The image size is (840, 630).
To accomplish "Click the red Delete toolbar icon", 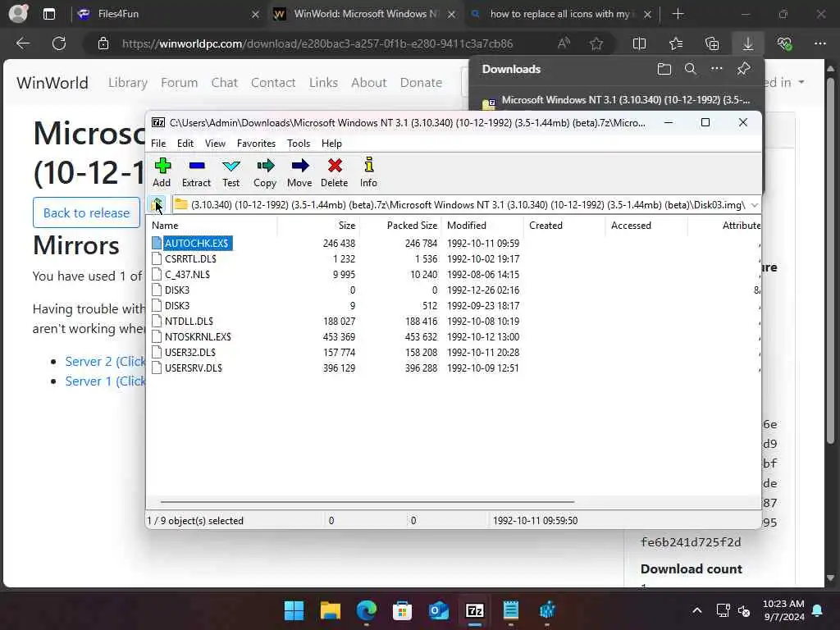I will click(x=335, y=172).
